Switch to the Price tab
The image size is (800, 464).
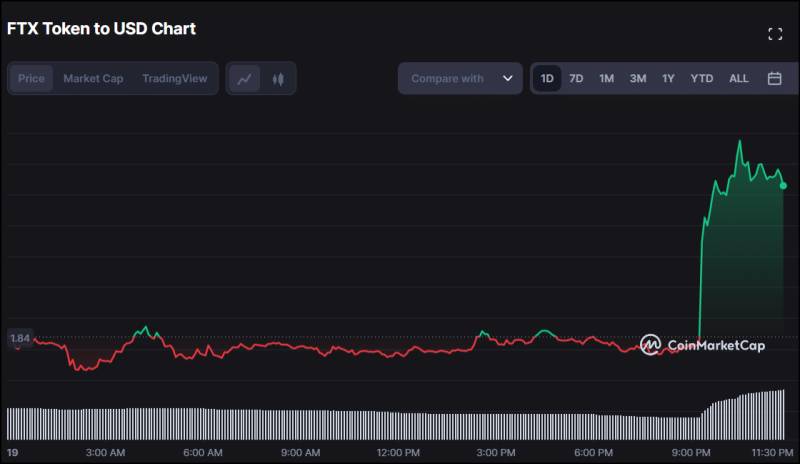click(x=31, y=79)
